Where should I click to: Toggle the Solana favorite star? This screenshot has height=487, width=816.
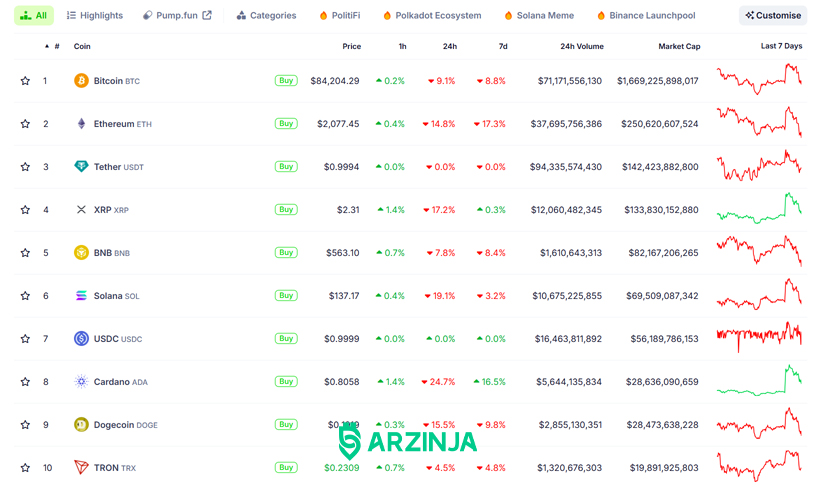(x=25, y=296)
